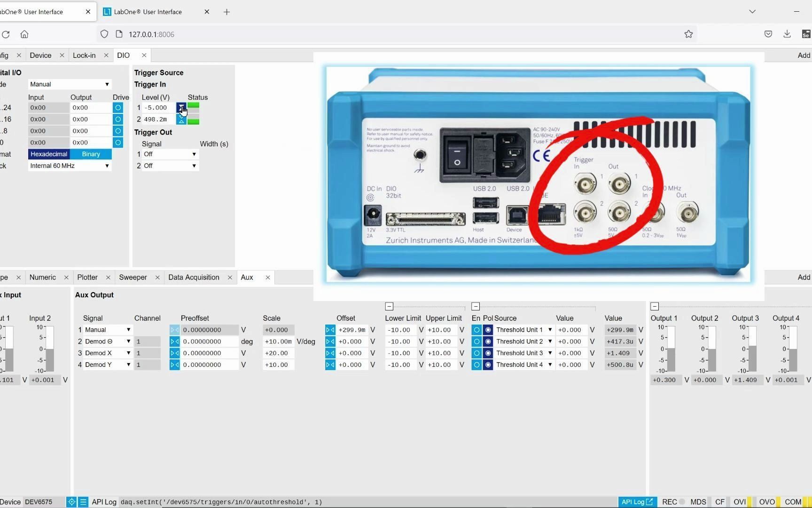
Task: Click Trigger In 2 auto-threshold icon
Action: coord(181,119)
